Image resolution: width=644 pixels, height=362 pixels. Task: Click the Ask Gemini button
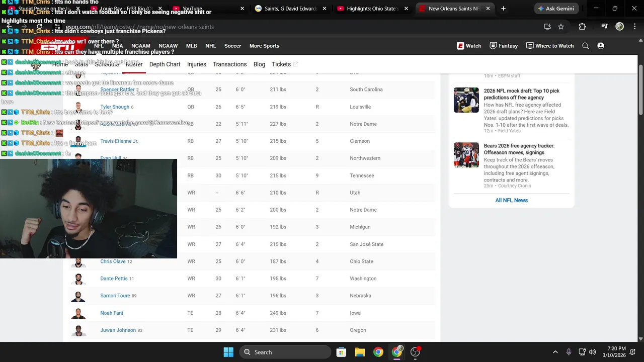point(556,9)
